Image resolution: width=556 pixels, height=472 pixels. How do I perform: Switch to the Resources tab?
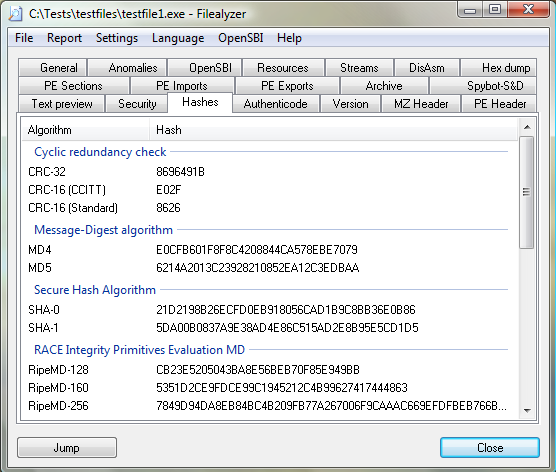(x=283, y=68)
